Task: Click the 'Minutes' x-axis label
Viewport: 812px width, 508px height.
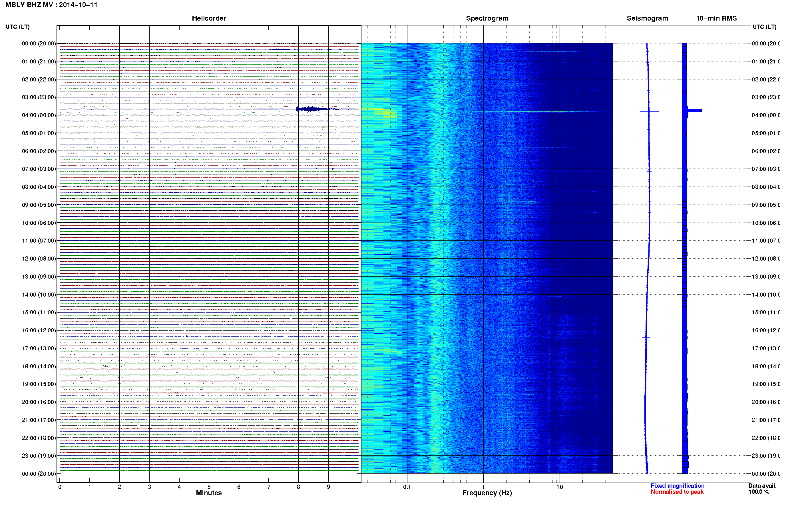Action: click(x=209, y=493)
